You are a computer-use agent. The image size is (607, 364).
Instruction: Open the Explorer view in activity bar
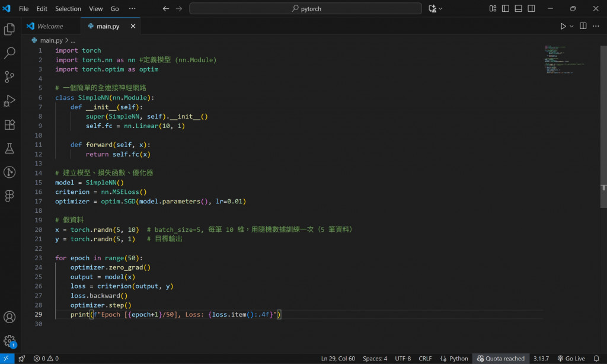tap(9, 30)
